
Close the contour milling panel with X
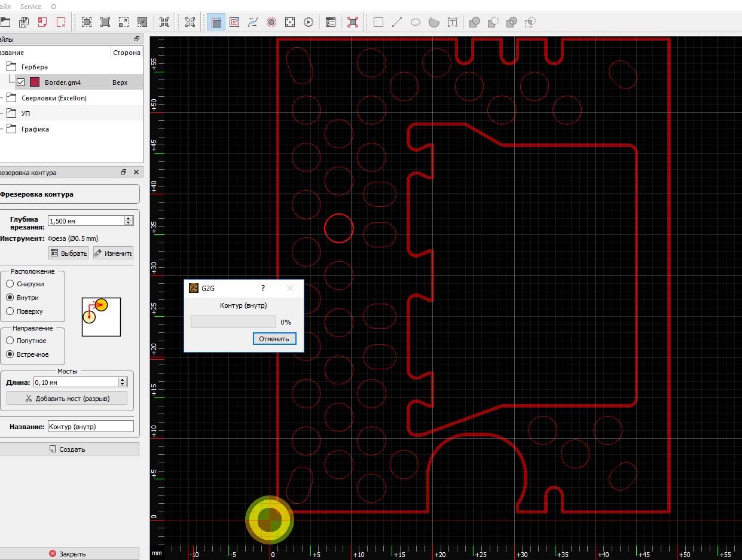pos(136,172)
